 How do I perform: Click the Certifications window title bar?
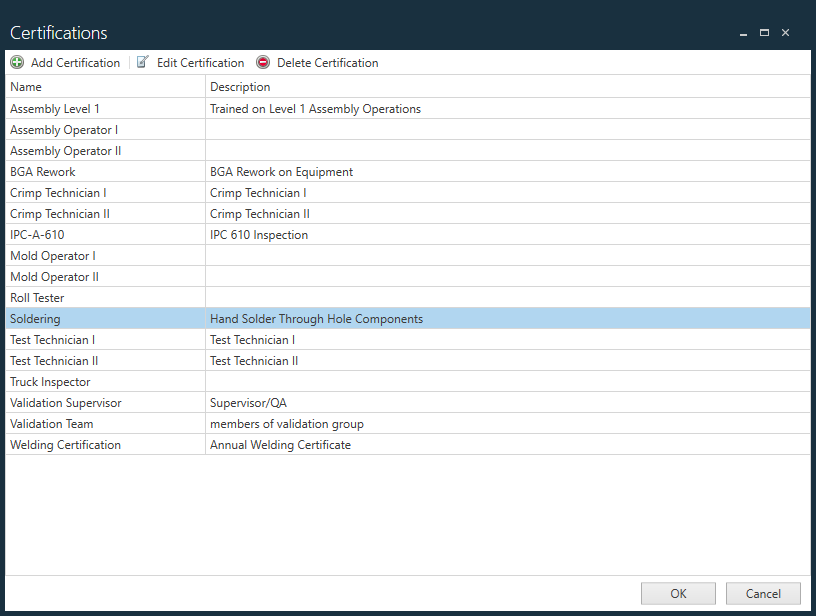coord(400,32)
